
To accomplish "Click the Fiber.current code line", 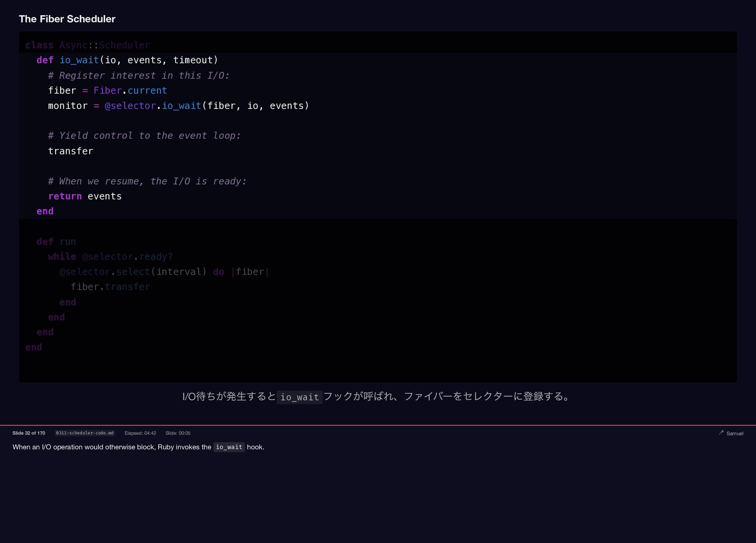I will tap(107, 90).
